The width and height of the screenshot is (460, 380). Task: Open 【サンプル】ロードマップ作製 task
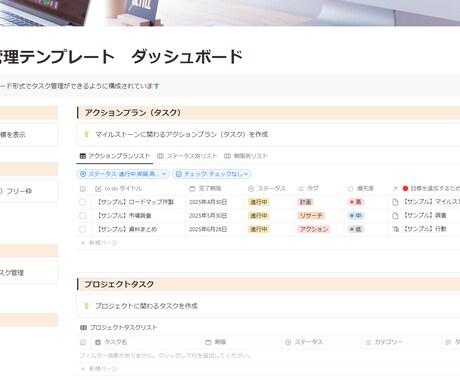click(x=135, y=202)
